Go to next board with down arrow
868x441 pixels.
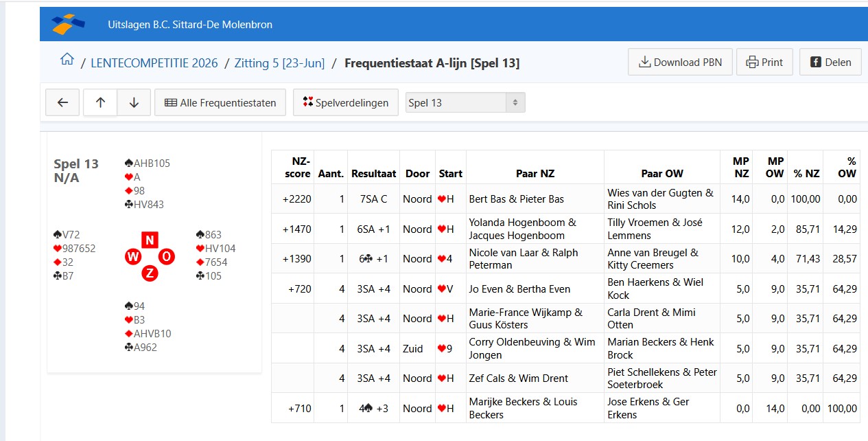(134, 102)
